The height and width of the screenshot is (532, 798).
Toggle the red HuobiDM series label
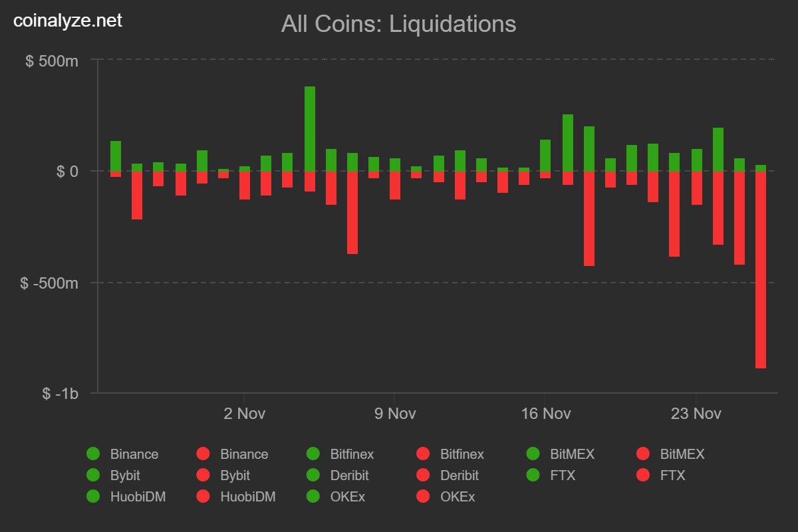[x=247, y=497]
